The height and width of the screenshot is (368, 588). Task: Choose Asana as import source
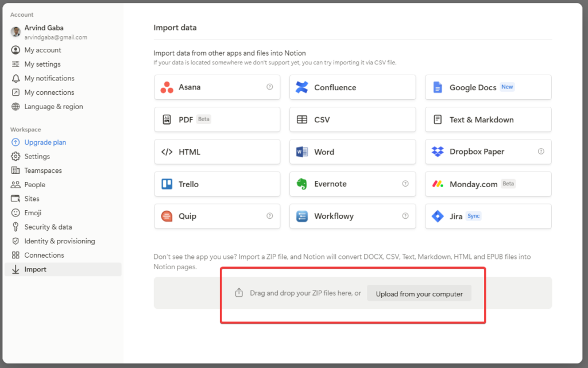(x=217, y=87)
